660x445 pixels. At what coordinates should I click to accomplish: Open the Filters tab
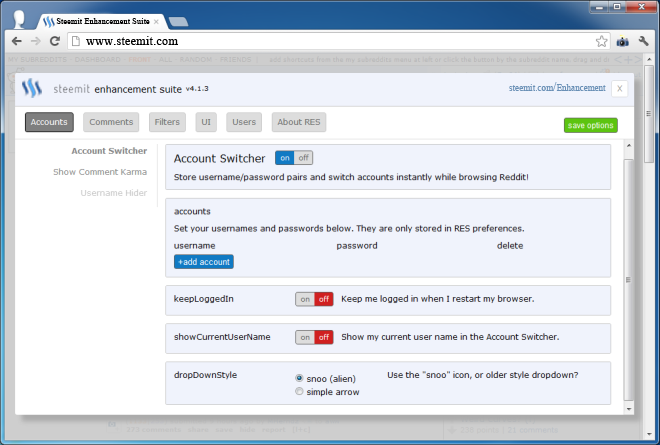click(x=167, y=122)
